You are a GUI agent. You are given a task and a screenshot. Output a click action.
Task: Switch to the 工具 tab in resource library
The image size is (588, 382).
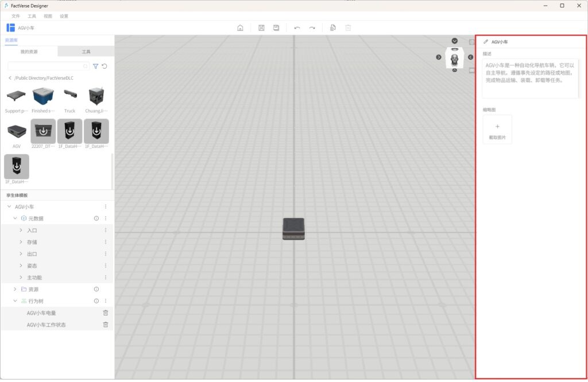pos(86,52)
